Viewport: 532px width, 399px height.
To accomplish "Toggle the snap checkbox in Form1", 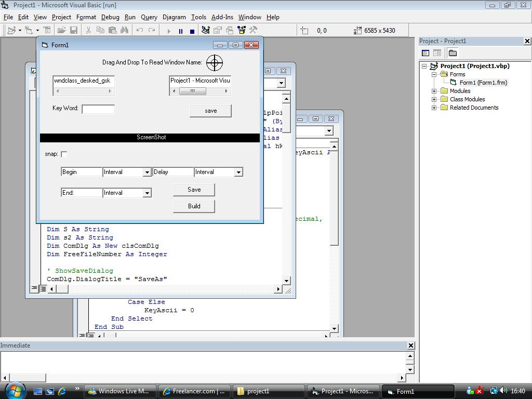I will pos(64,154).
